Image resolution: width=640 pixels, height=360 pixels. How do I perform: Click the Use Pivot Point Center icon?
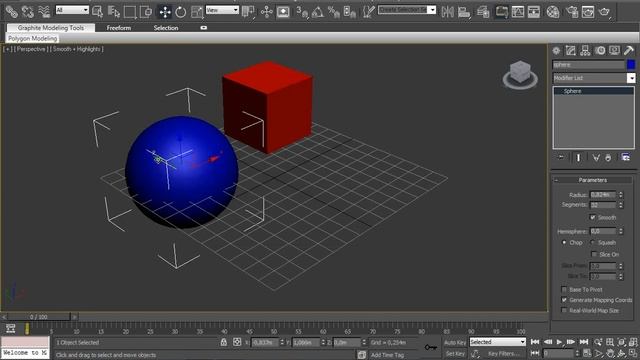[x=248, y=12]
